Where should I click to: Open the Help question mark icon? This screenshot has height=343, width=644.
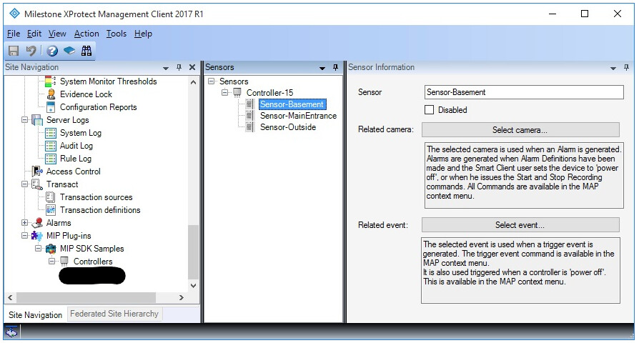pos(51,51)
